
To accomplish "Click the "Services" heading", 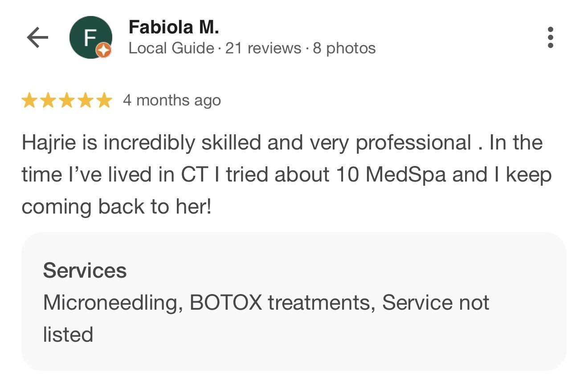I will point(85,271).
